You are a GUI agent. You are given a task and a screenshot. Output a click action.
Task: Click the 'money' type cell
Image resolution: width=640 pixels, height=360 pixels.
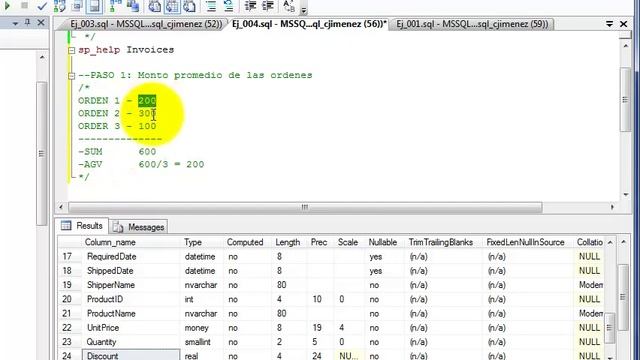click(x=202, y=328)
